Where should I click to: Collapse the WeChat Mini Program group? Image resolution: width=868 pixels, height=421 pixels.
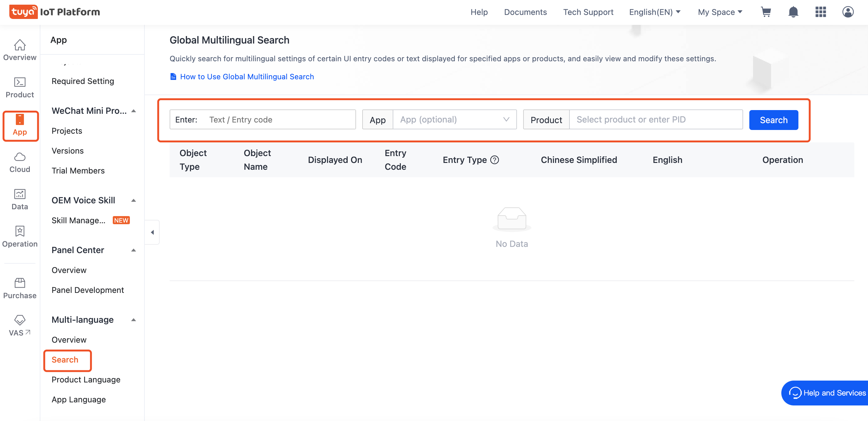[134, 111]
